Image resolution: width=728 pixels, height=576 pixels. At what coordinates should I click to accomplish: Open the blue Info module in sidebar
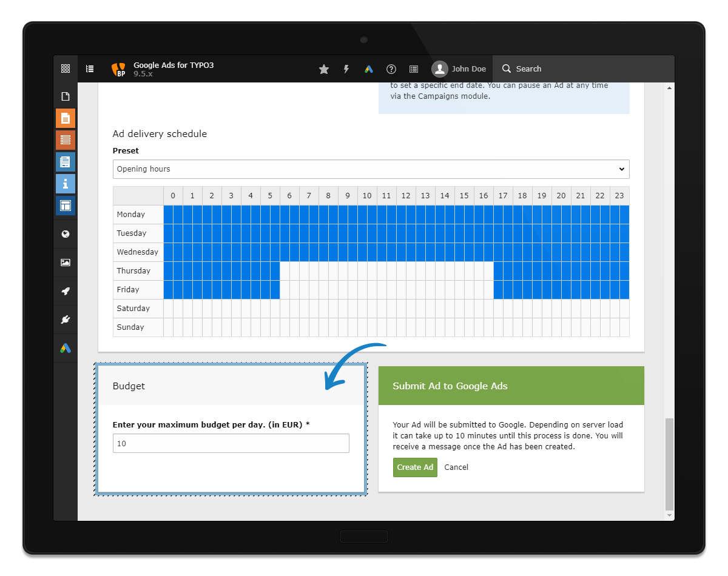pos(66,184)
